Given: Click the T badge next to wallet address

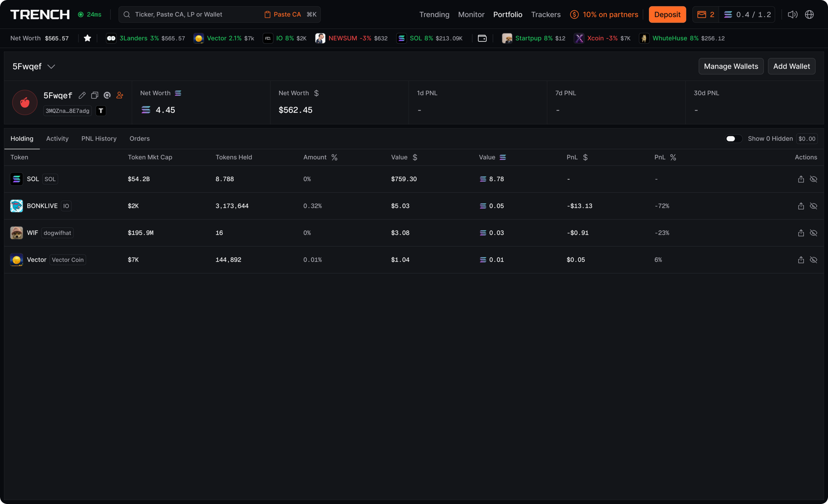Looking at the screenshot, I should click(101, 111).
